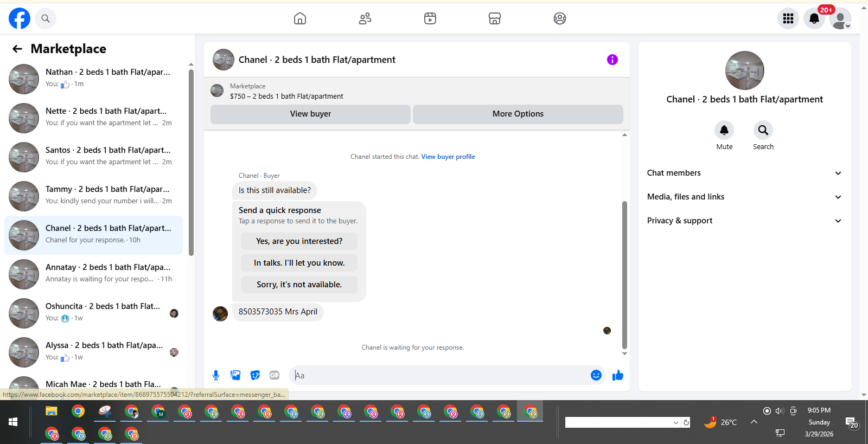Click the 'Is this still available?' message
Viewport: 868px width, 444px height.
point(275,190)
